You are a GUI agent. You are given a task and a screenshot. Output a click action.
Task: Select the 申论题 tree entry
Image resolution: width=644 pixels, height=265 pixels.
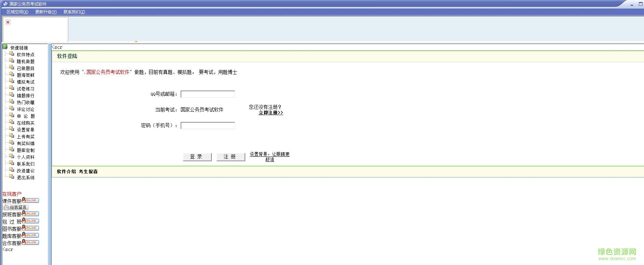click(26, 116)
